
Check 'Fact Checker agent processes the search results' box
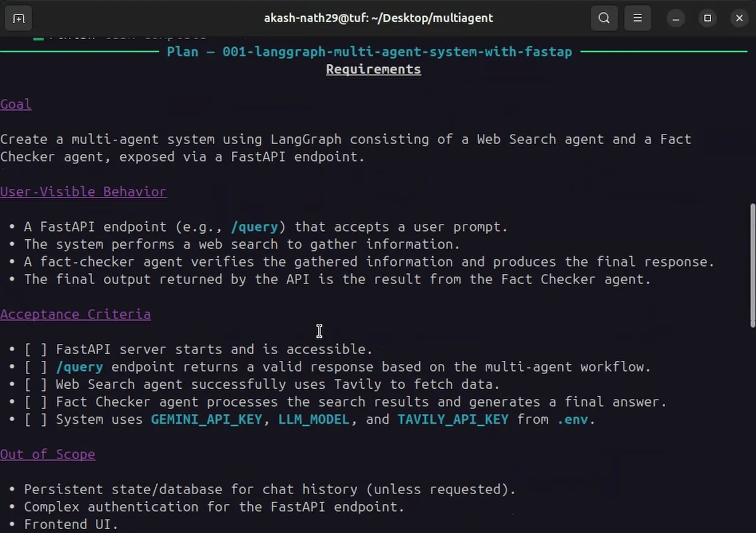pos(36,402)
